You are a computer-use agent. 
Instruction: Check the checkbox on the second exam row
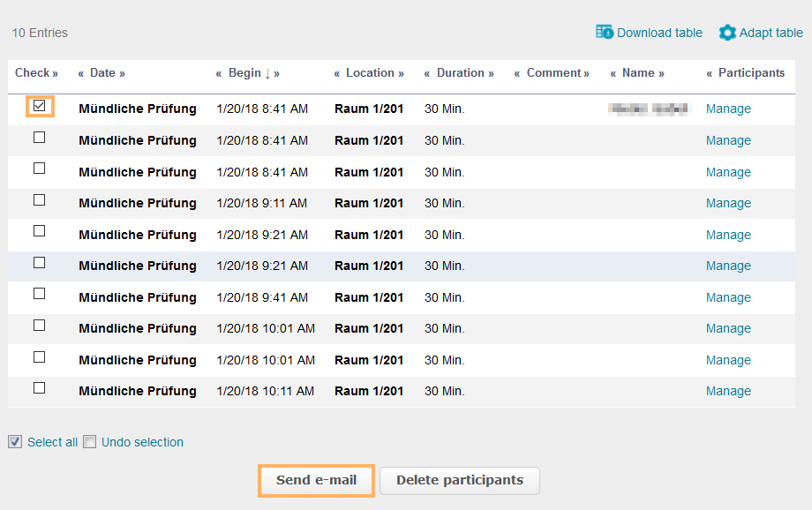click(x=39, y=137)
